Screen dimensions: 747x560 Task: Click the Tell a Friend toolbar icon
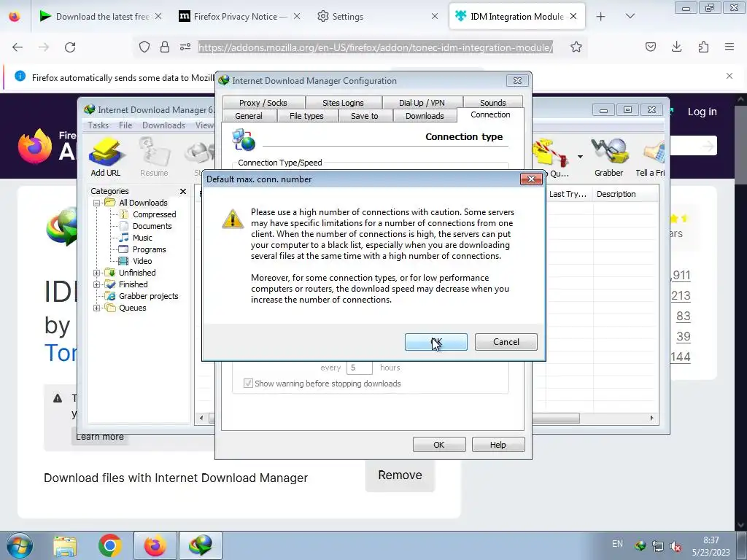(x=651, y=157)
